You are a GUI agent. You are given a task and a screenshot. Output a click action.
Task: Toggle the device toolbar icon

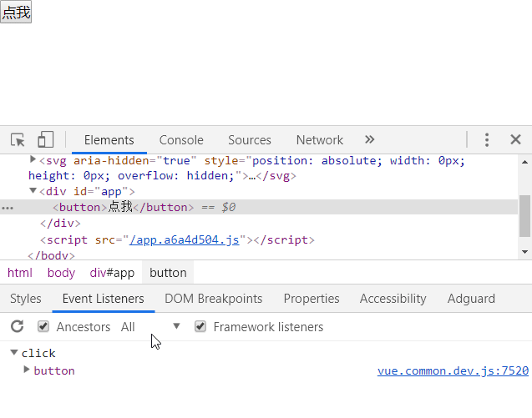tap(45, 139)
